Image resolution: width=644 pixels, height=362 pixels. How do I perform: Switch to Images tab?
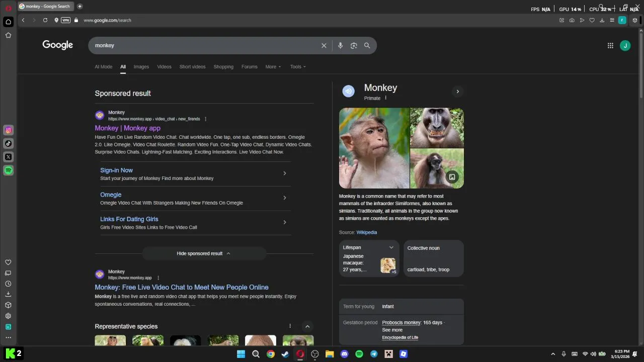tap(141, 66)
